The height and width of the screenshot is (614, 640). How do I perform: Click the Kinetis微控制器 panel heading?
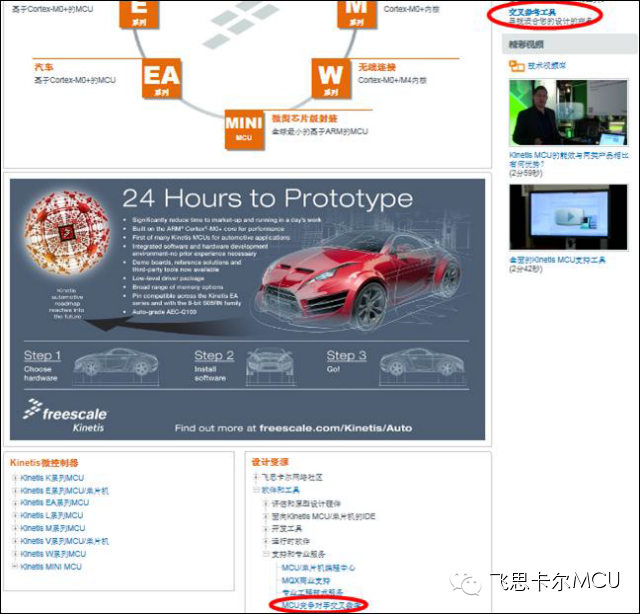[x=44, y=463]
